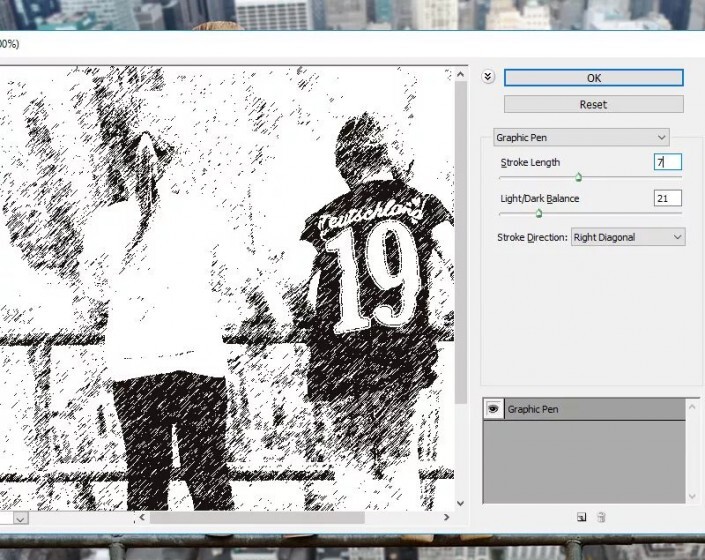Click the preview scroll up arrow
The height and width of the screenshot is (560, 705).
pyautogui.click(x=460, y=75)
